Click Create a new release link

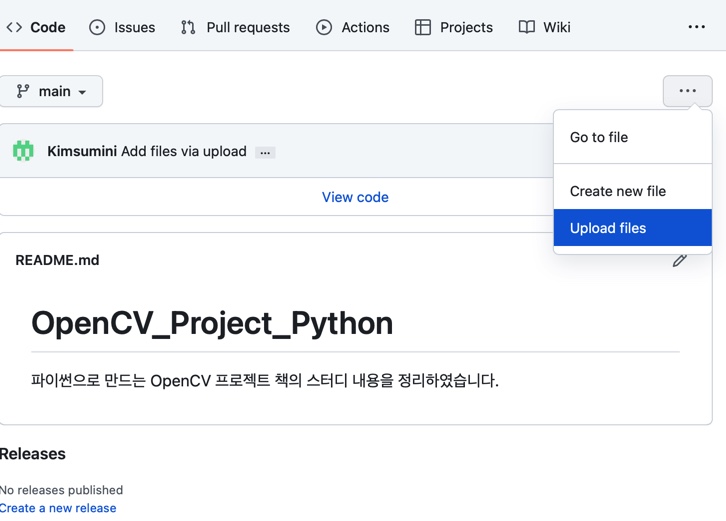(x=58, y=508)
